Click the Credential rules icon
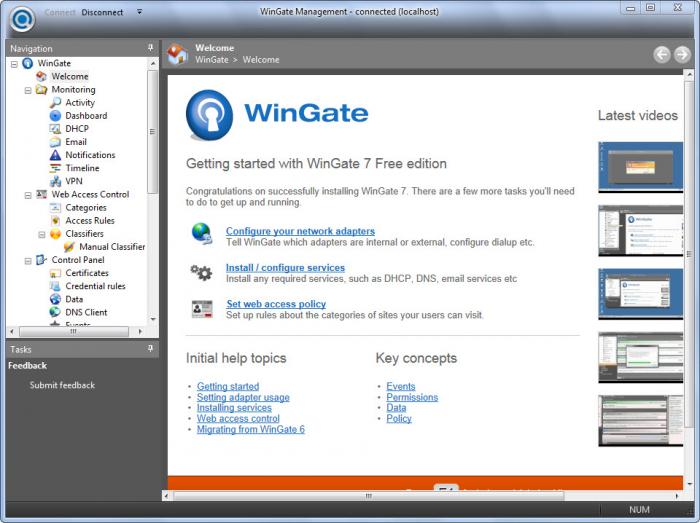 (55, 286)
